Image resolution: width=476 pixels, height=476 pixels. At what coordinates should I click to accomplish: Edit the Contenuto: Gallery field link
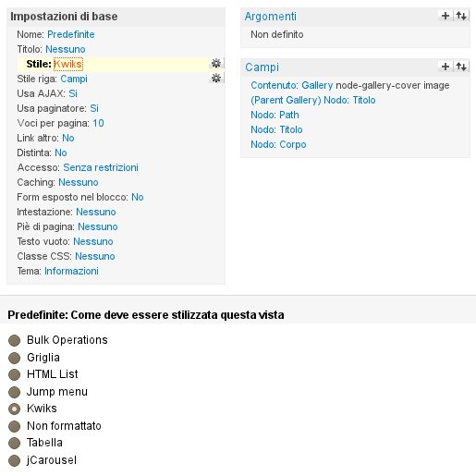[x=292, y=85]
